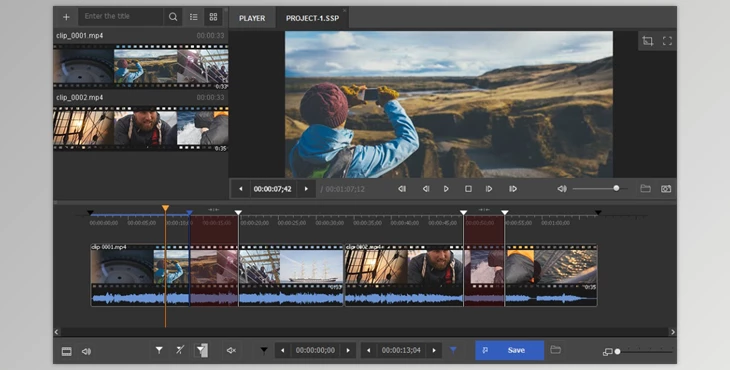
Task: Click timeline scrollbar left arrow
Action: click(57, 332)
